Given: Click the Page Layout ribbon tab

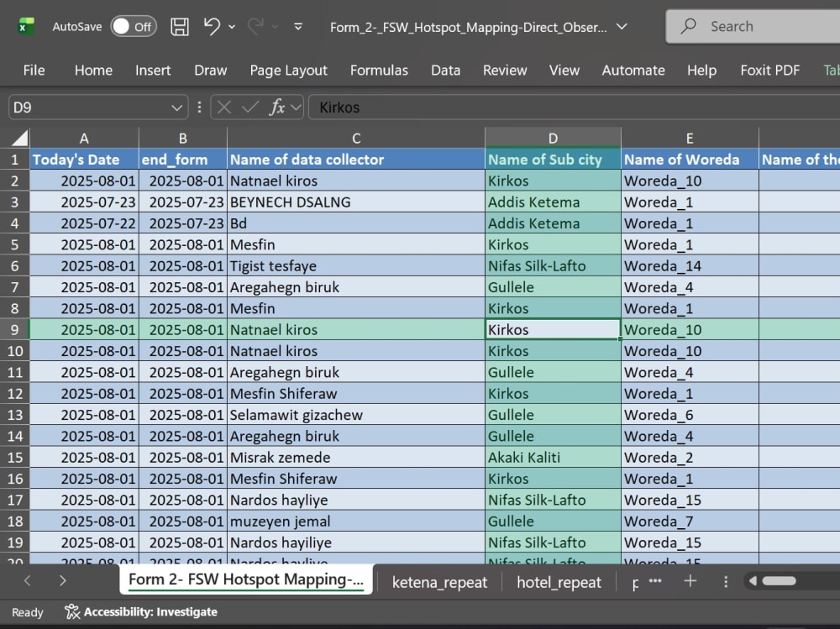Looking at the screenshot, I should click(288, 71).
